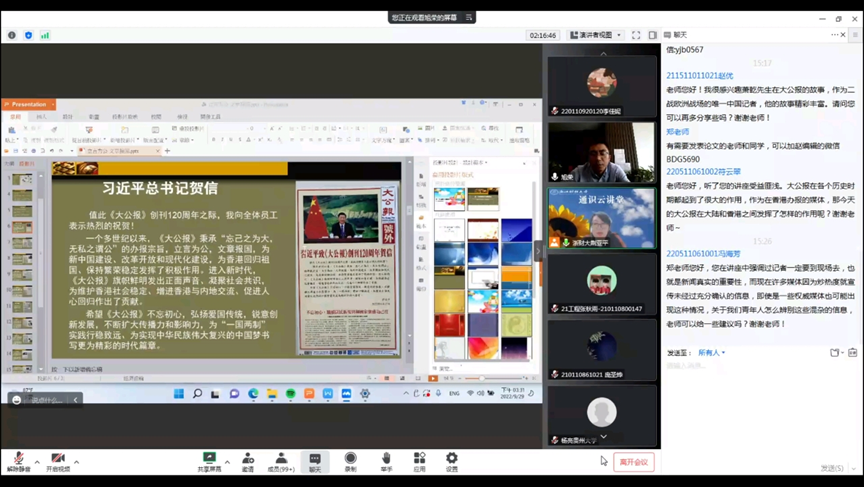Expand the speaker view (演讲者视图) dropdown
The width and height of the screenshot is (864, 487).
[x=596, y=35]
